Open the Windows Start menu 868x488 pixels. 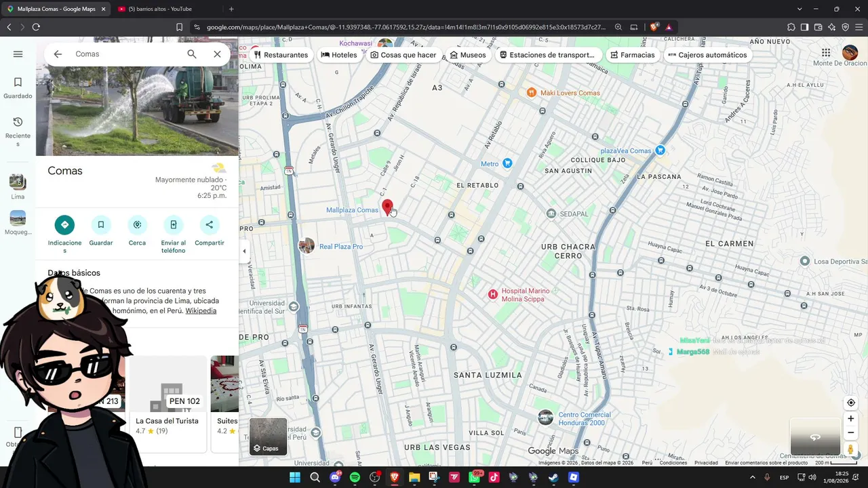pos(295,477)
